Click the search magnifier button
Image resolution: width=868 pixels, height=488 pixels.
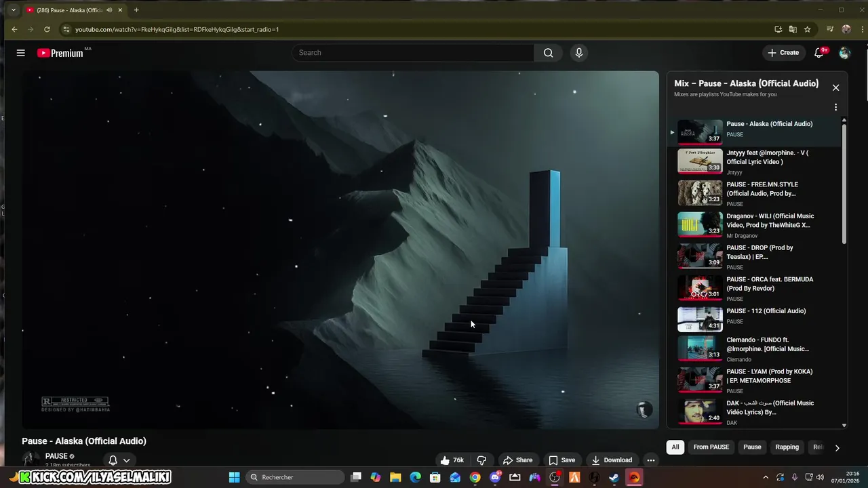(548, 53)
